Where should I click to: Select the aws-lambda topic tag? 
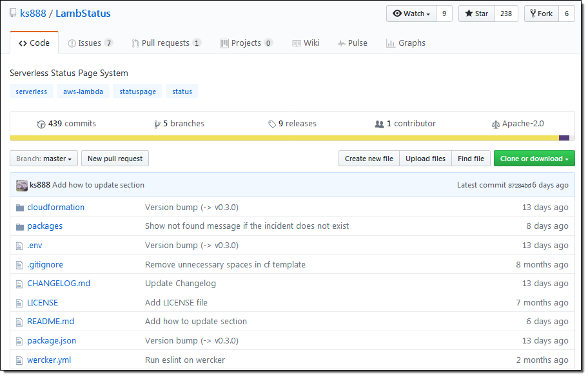[x=83, y=92]
